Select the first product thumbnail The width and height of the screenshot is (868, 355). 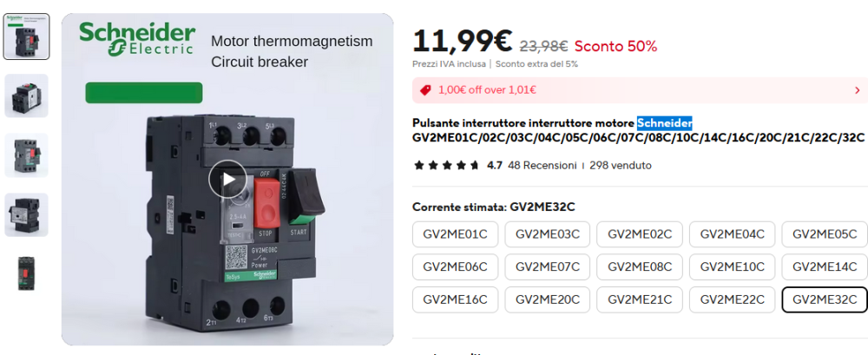[26, 36]
